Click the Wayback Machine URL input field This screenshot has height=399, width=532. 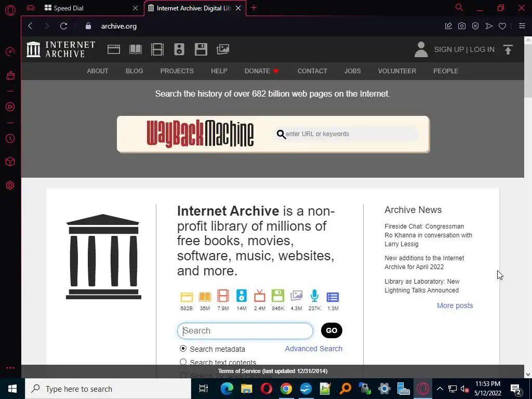pyautogui.click(x=346, y=134)
